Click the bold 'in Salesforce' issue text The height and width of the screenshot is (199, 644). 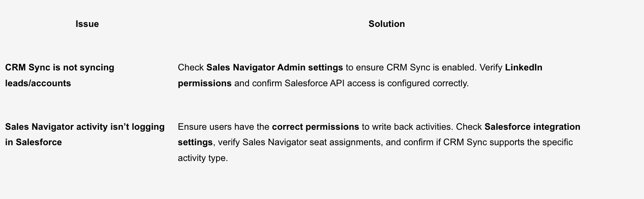tap(33, 142)
